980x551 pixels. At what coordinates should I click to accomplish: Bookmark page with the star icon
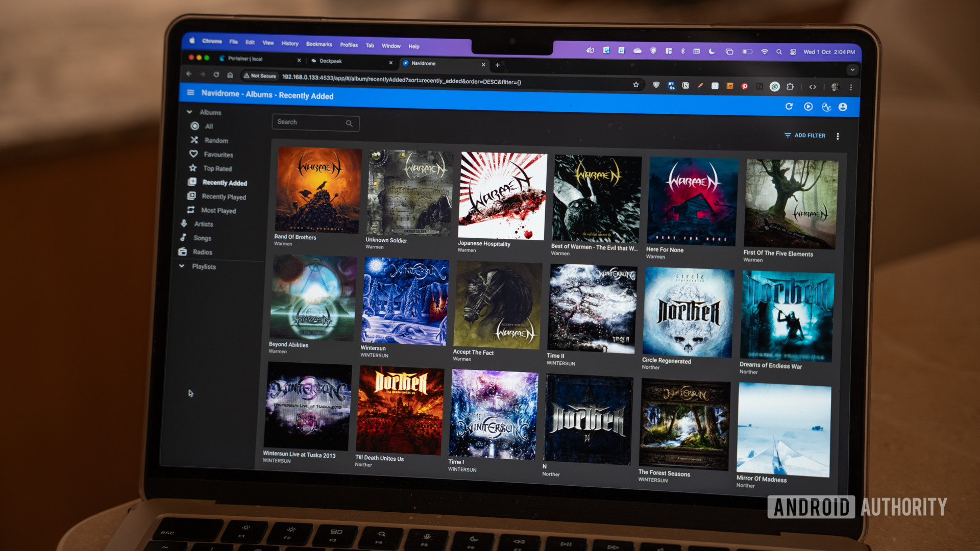(x=636, y=85)
